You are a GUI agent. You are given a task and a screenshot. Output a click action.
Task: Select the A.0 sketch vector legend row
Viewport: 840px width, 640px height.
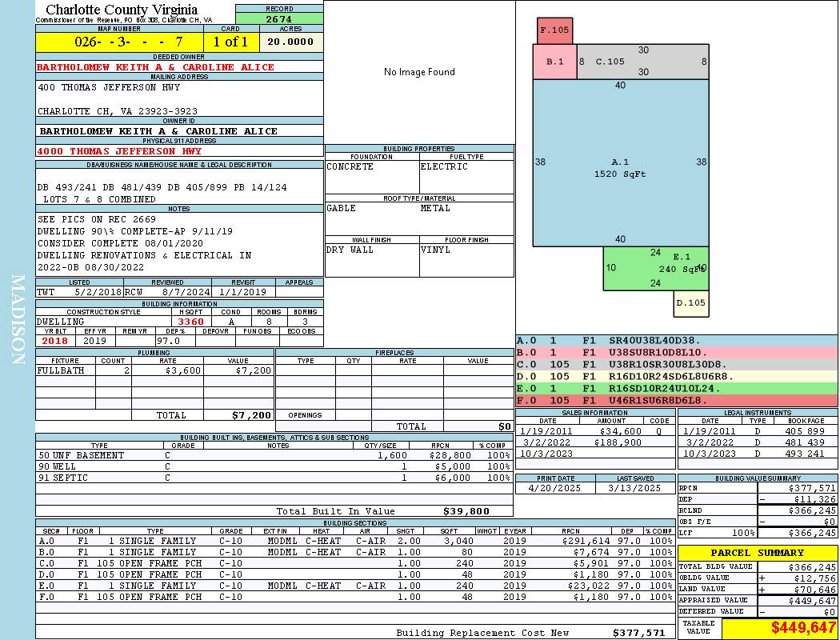(x=677, y=341)
